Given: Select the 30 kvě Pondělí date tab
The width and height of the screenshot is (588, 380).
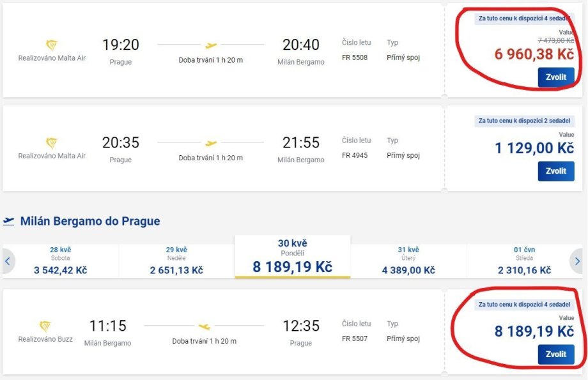Looking at the screenshot, I should pyautogui.click(x=293, y=257).
